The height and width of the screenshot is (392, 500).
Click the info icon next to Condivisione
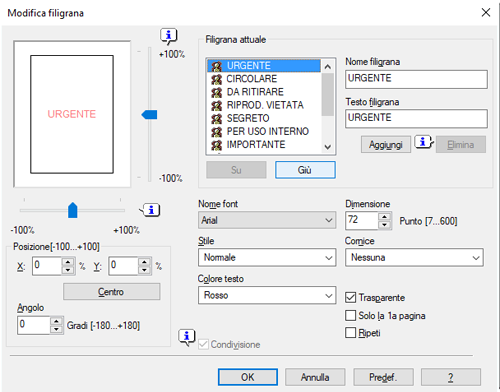point(187,337)
